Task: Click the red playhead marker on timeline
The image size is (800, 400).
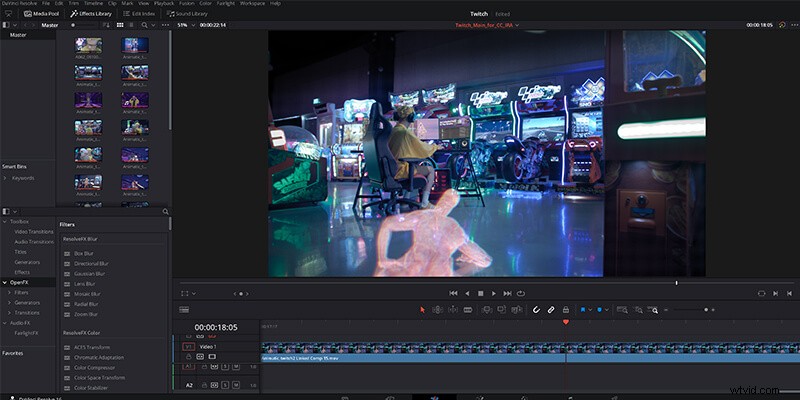Action: pos(565,322)
